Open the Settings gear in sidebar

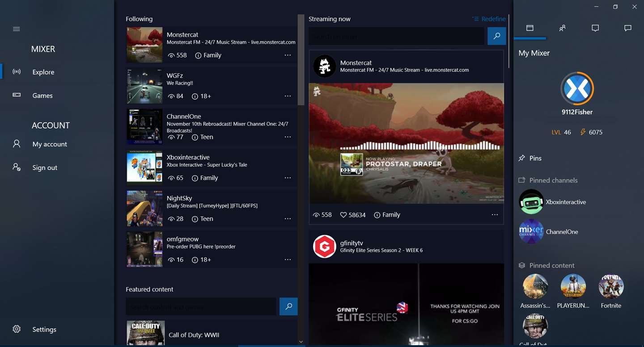(17, 329)
